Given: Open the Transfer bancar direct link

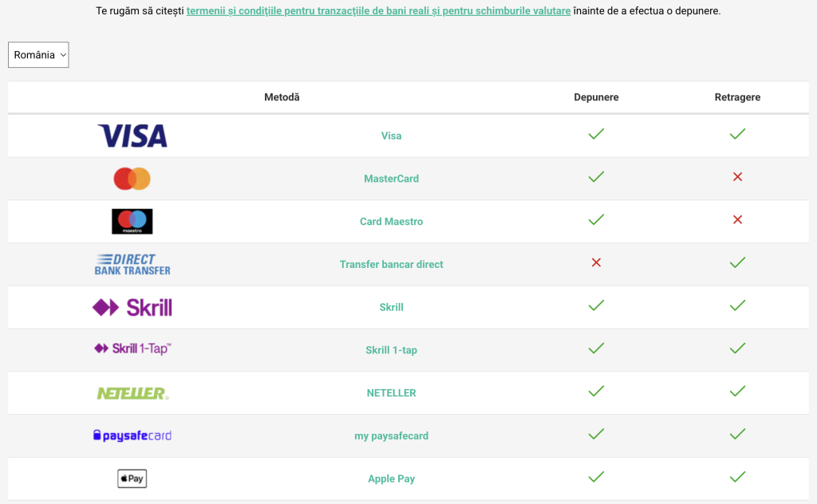Looking at the screenshot, I should click(391, 265).
